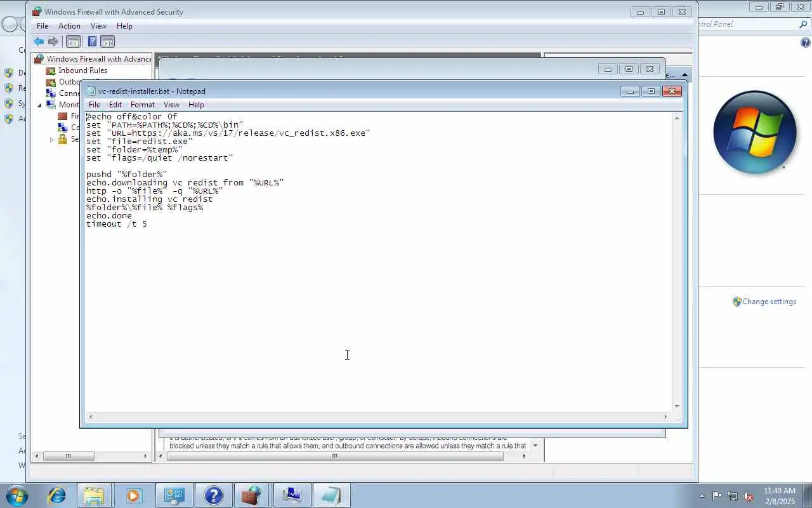The height and width of the screenshot is (508, 812).
Task: Click Inbound Rules icon in Firewall tree
Action: tap(51, 70)
